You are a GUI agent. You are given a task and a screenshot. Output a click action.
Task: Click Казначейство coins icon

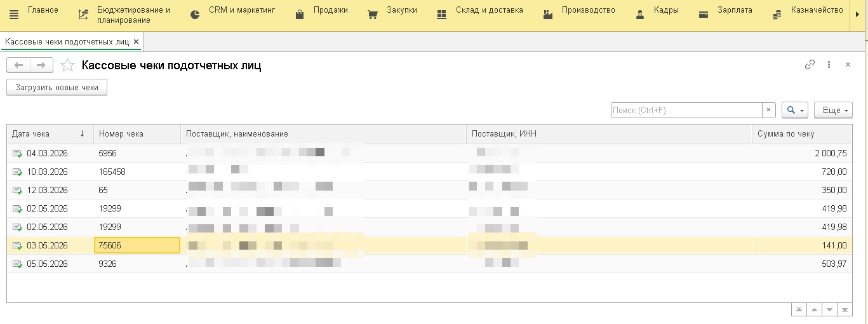[x=777, y=15]
